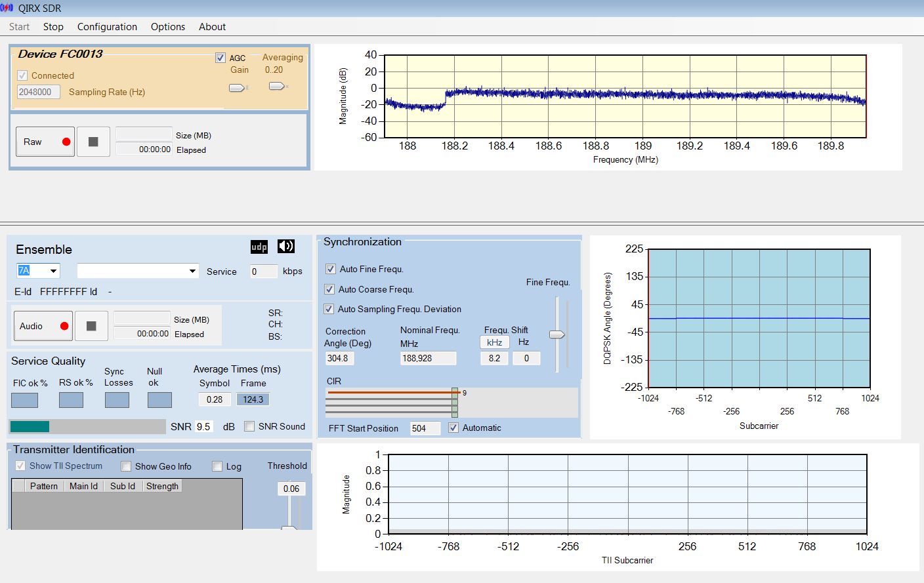Image resolution: width=924 pixels, height=583 pixels.
Task: Open the Configuration menu
Action: 107,27
